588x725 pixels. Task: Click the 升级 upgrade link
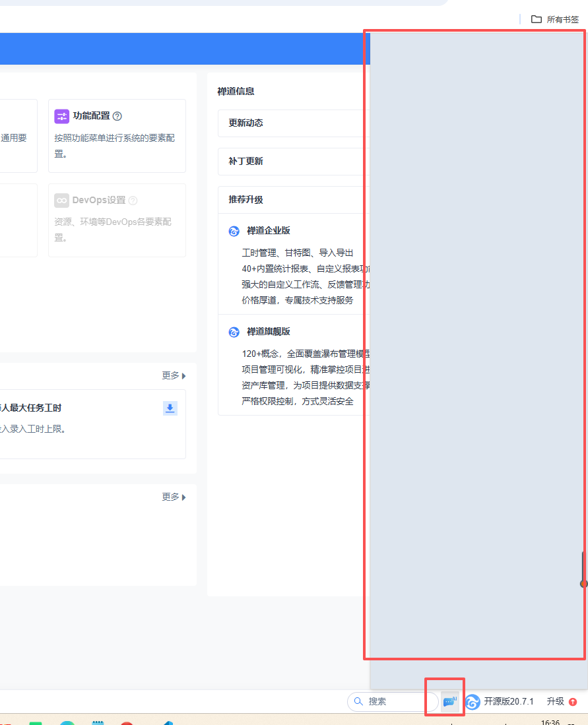[x=555, y=701]
